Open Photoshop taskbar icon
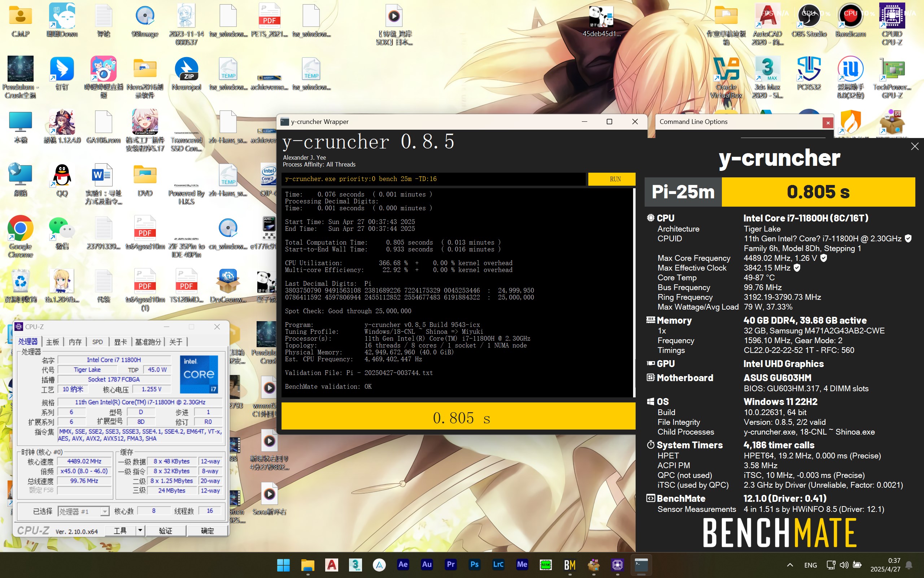 475,565
